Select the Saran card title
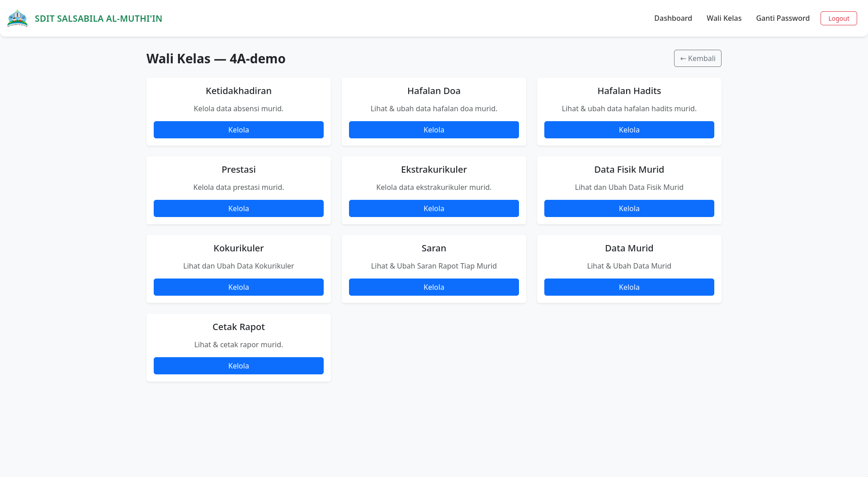 coord(434,248)
